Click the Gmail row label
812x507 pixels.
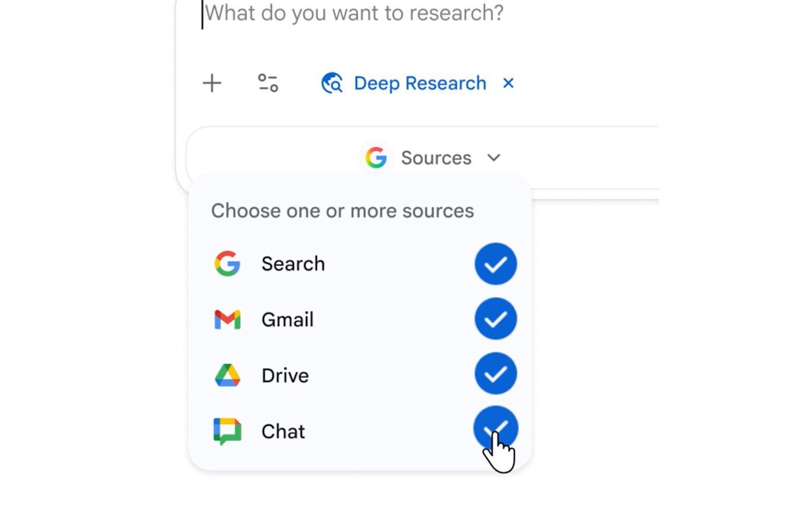pyautogui.click(x=288, y=319)
